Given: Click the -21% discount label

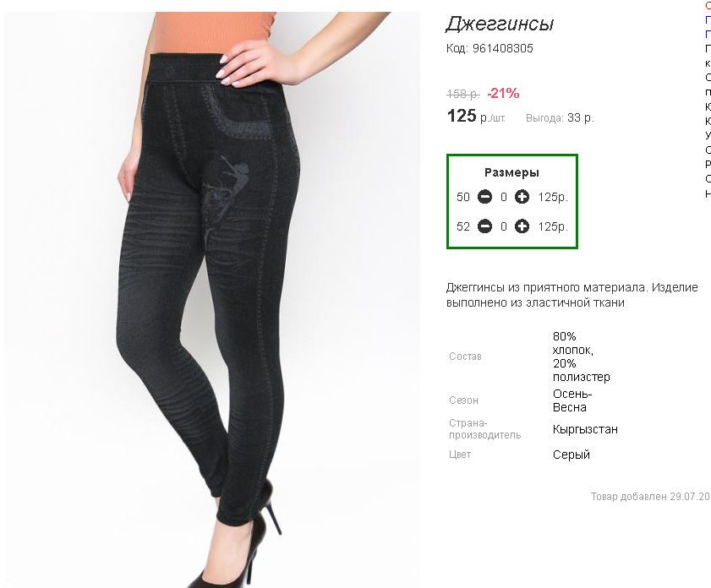Looking at the screenshot, I should pos(503,93).
